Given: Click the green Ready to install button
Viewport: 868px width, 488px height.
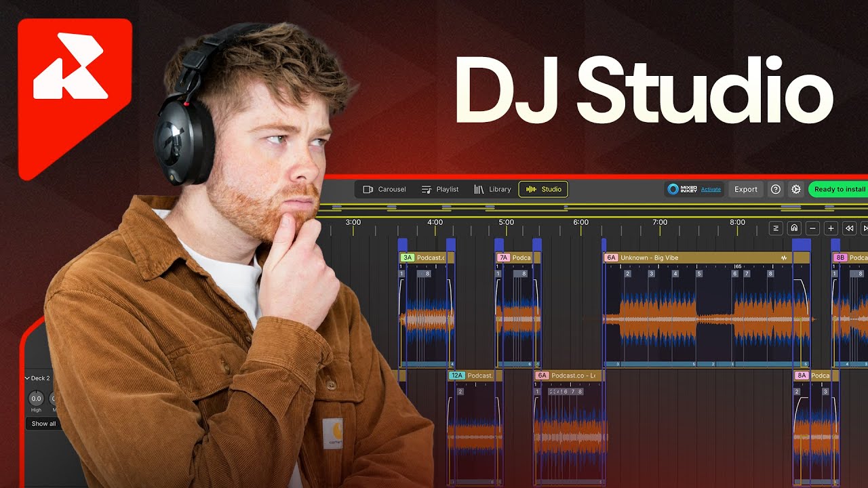Looking at the screenshot, I should pos(840,190).
